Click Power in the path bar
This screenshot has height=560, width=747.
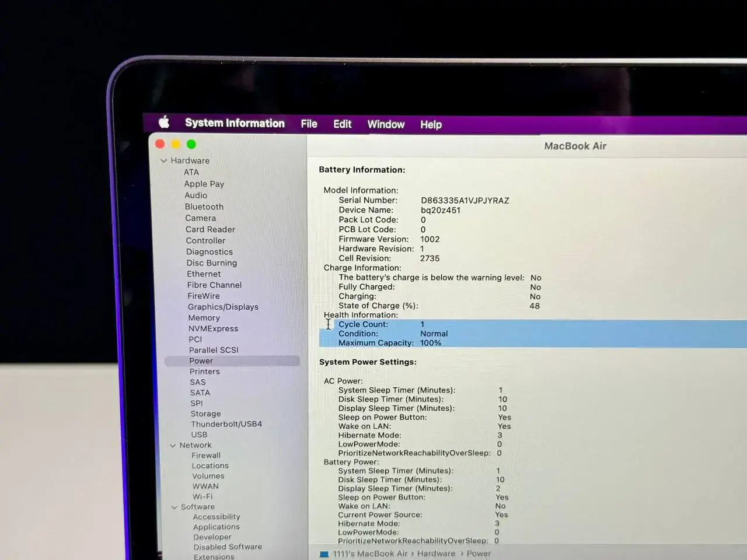coord(479,554)
